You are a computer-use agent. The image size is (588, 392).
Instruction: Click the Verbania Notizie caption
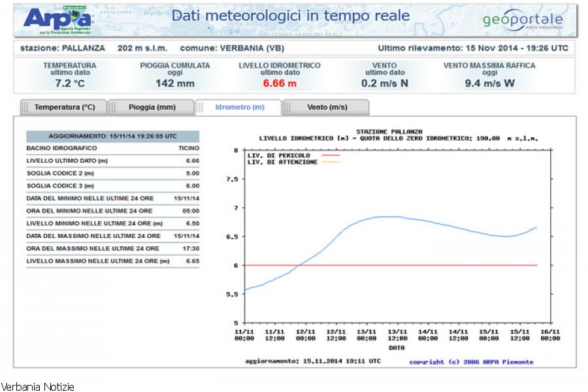[x=37, y=387]
